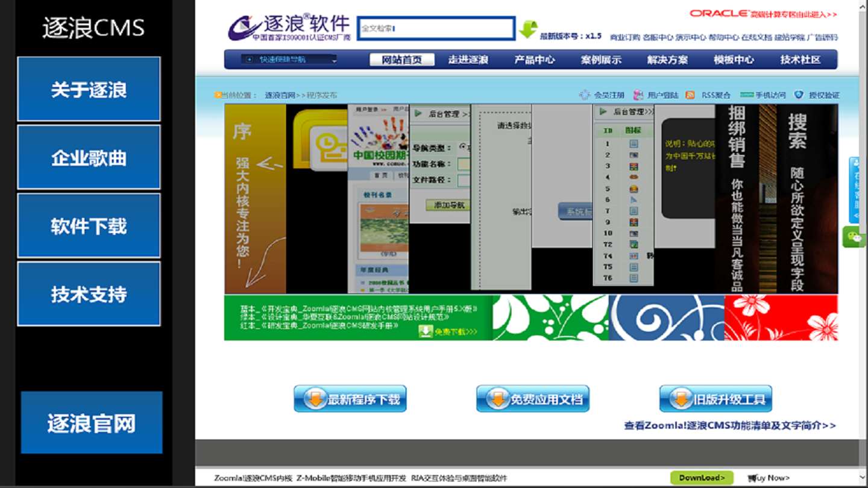
Task: Click the 搜索 随心所欲 banner panel
Action: pyautogui.click(x=807, y=199)
